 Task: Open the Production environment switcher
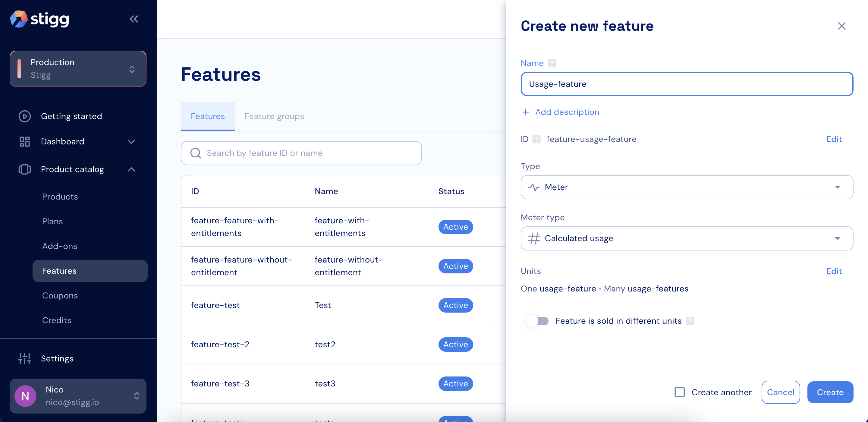[x=78, y=69]
